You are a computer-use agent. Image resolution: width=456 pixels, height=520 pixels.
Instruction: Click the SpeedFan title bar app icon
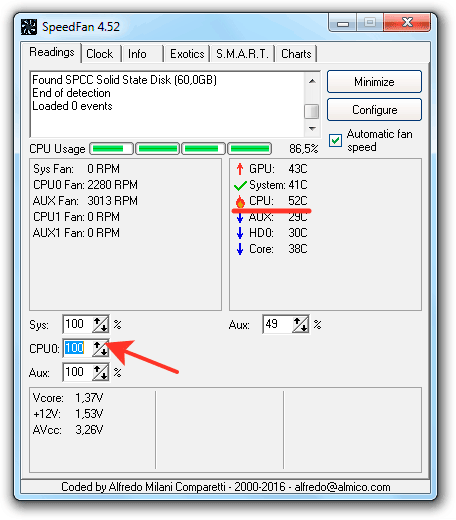(29, 27)
